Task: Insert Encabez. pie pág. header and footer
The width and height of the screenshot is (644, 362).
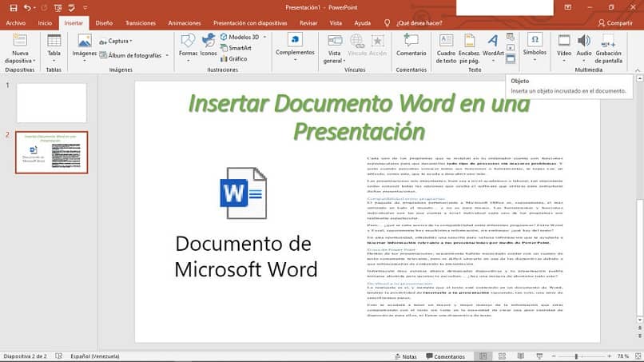Action: 469,49
